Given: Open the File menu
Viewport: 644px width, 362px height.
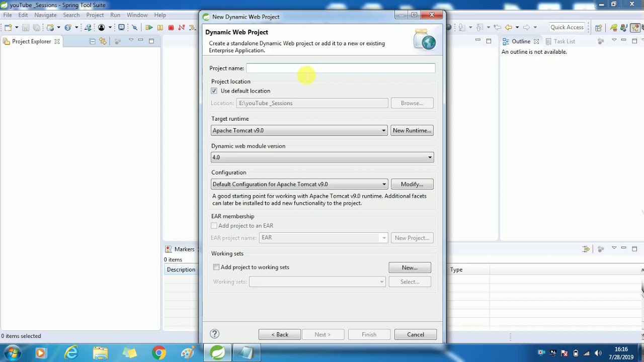Looking at the screenshot, I should (x=8, y=15).
